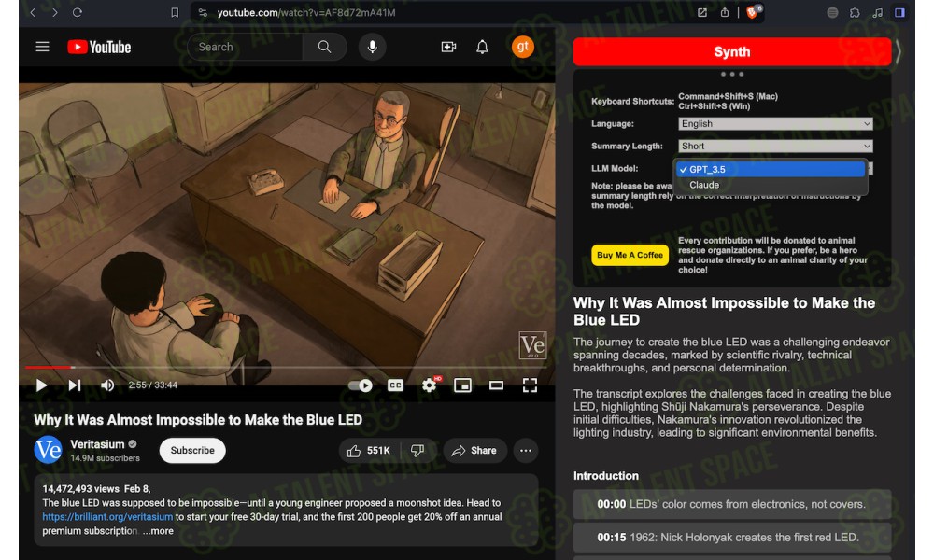Go to YouTube home via logo
This screenshot has width=934, height=560.
click(99, 47)
